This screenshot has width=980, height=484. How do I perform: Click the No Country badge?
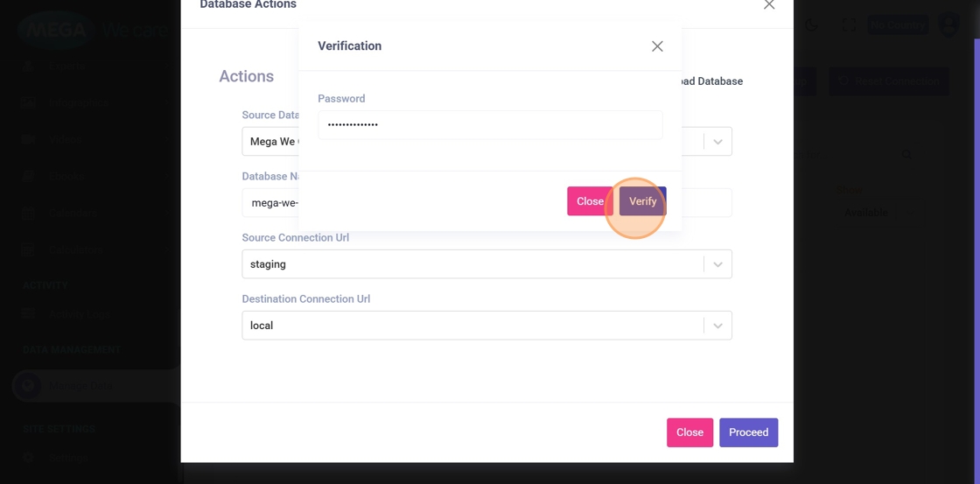tap(898, 25)
